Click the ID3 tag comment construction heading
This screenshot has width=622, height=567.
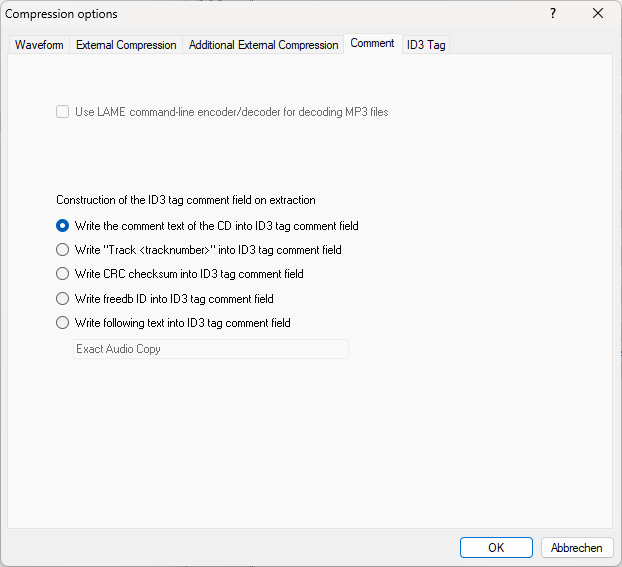(x=186, y=200)
